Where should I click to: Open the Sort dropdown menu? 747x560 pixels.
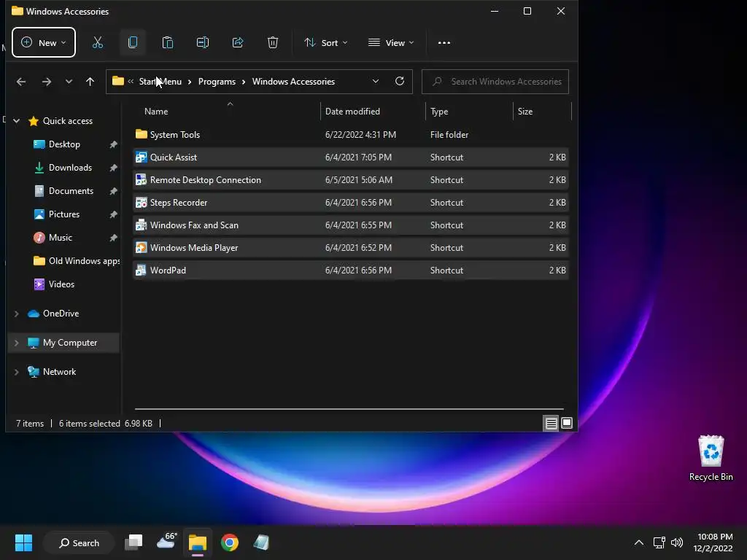tap(326, 43)
